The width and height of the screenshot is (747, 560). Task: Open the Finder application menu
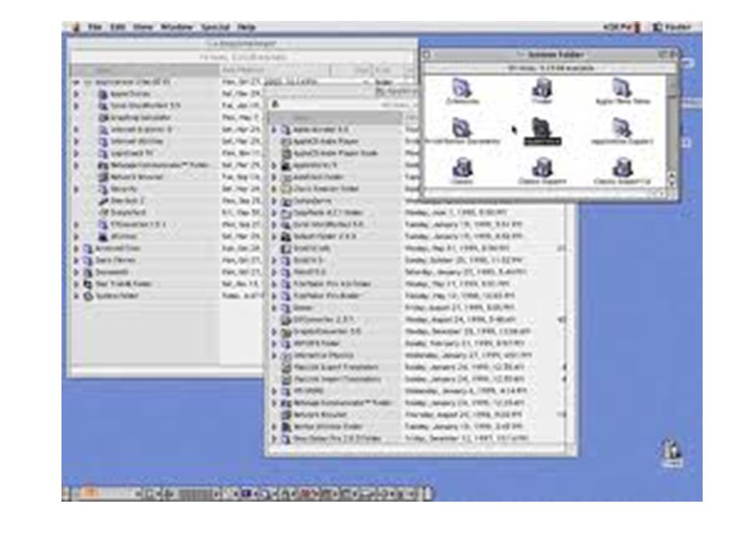(672, 27)
